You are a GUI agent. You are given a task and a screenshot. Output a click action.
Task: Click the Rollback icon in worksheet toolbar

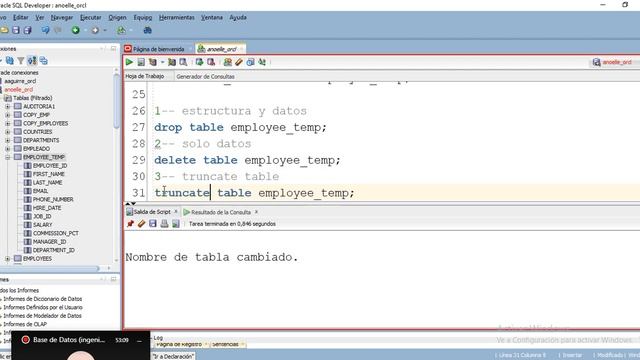(211, 62)
